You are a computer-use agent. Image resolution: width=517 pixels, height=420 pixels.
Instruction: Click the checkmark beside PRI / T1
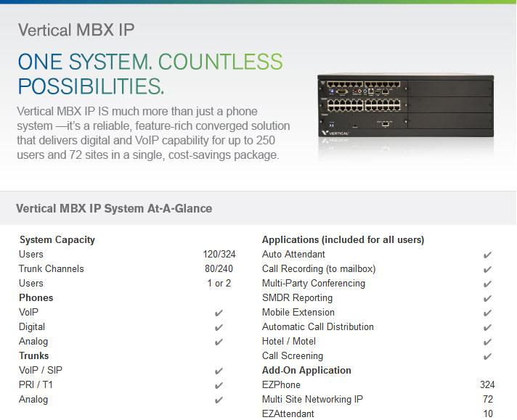(219, 385)
